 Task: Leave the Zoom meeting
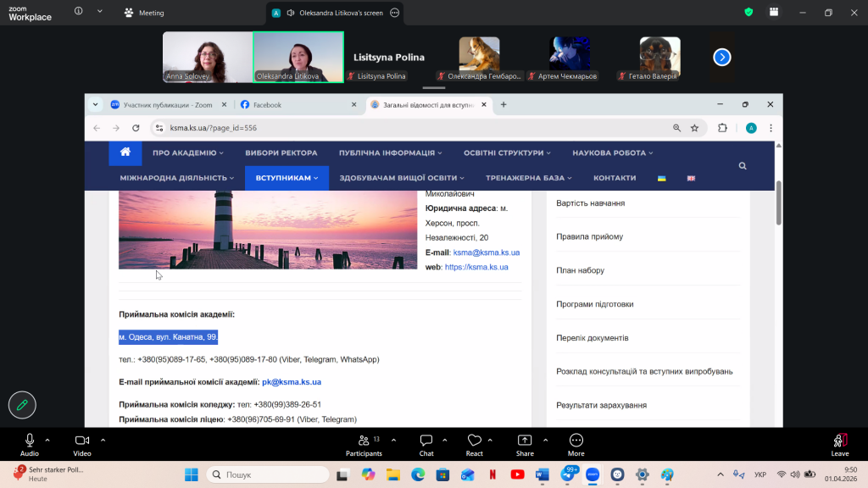[839, 441]
